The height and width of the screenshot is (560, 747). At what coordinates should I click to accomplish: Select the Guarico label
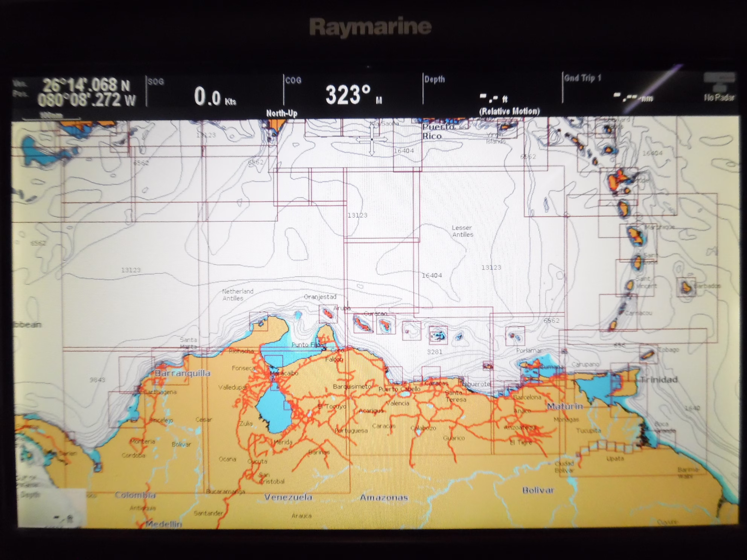tap(454, 438)
